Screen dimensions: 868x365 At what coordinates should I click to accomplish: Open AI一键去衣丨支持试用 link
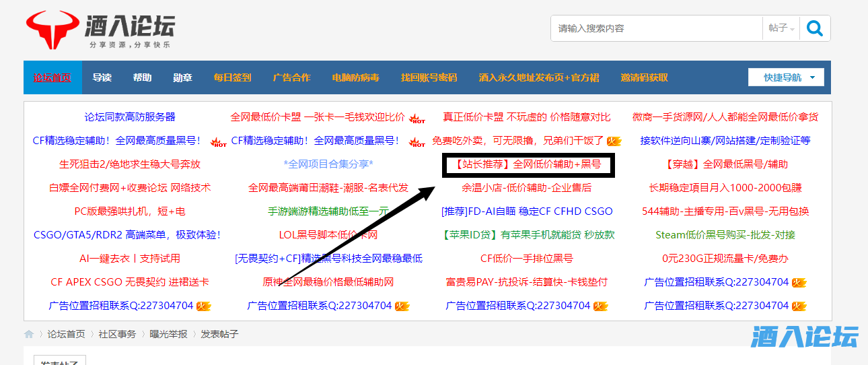click(130, 258)
